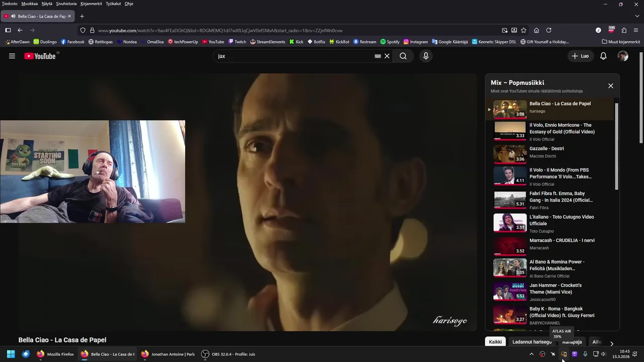Open the Työkalut menu
Viewport: 644px width, 362px height.
pos(113,4)
